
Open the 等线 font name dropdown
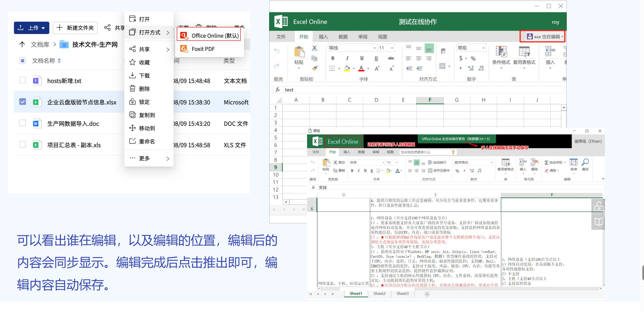point(375,48)
